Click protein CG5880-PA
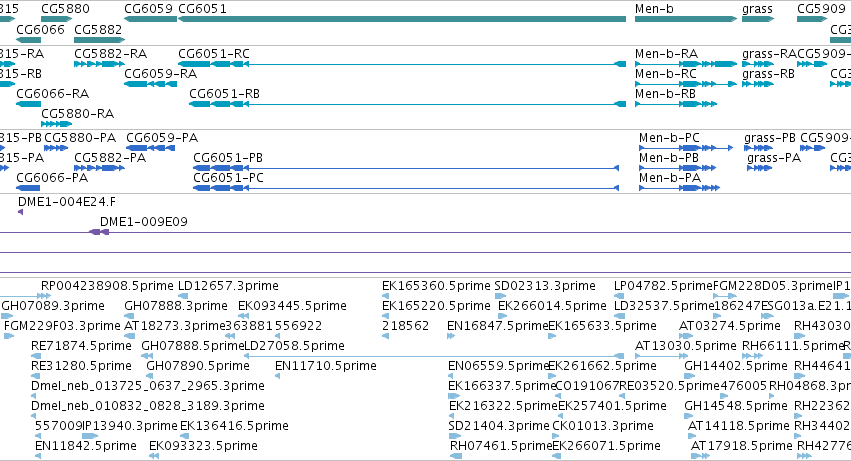 pyautogui.click(x=80, y=138)
